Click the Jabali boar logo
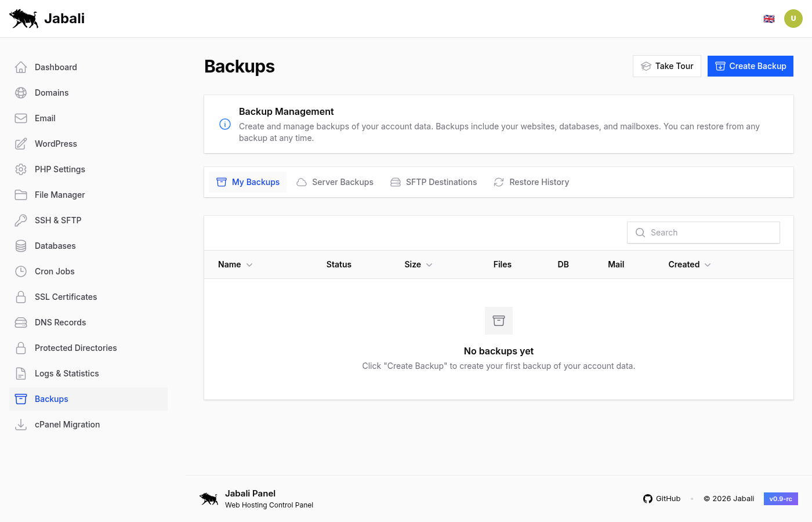The width and height of the screenshot is (812, 522). click(x=23, y=18)
